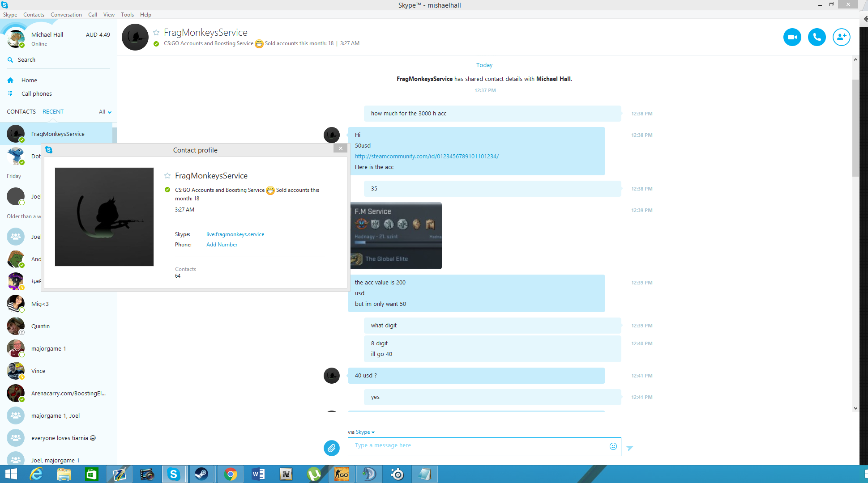This screenshot has height=483, width=868.
Task: Toggle favorite star in Contact profile
Action: (x=167, y=176)
